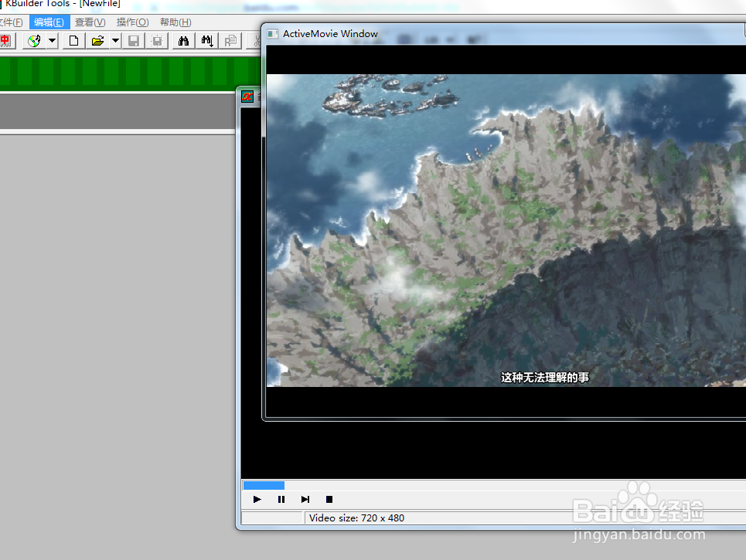Image resolution: width=746 pixels, height=560 pixels.
Task: Click the ActiveMovie Window title bar
Action: click(x=504, y=34)
